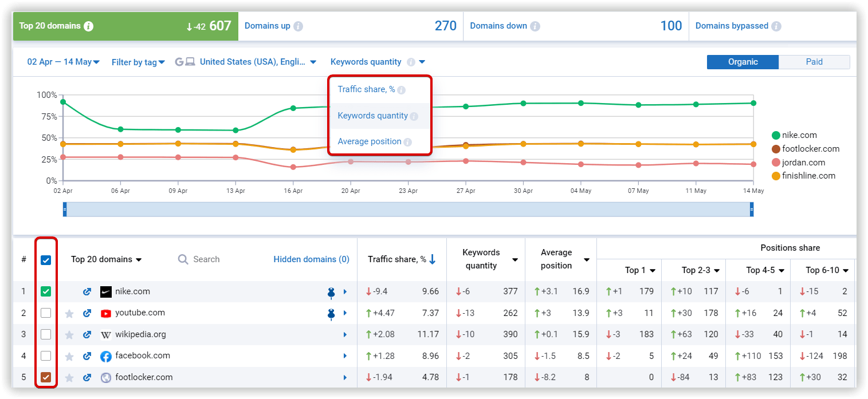This screenshot has width=868, height=399.
Task: Open the Top 4-5 column dropdown
Action: 783,270
